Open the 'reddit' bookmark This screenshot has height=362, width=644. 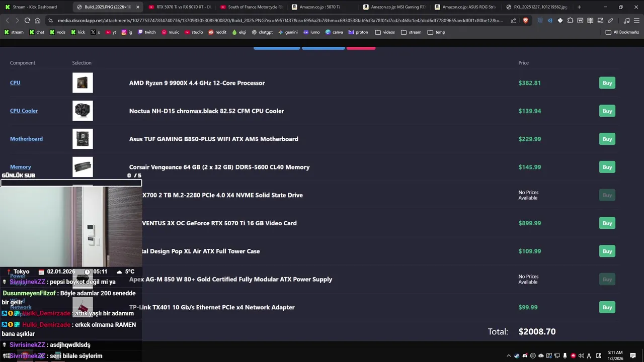tap(217, 32)
